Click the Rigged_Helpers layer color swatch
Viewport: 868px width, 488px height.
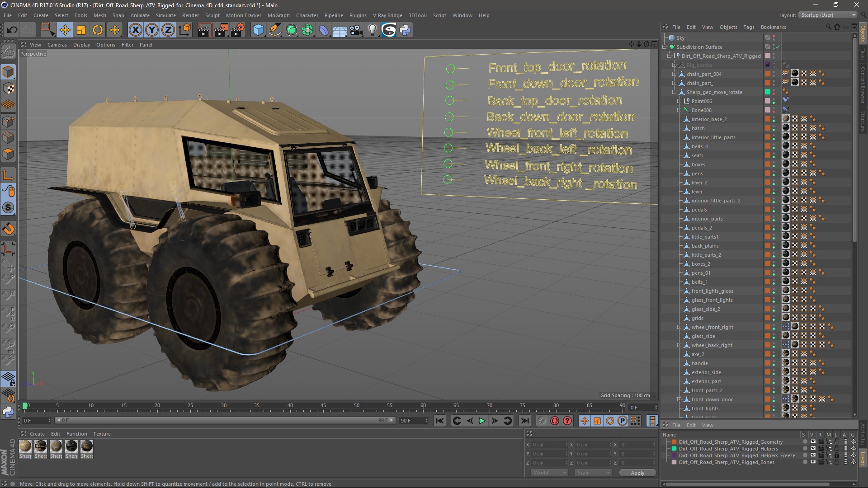click(x=674, y=449)
